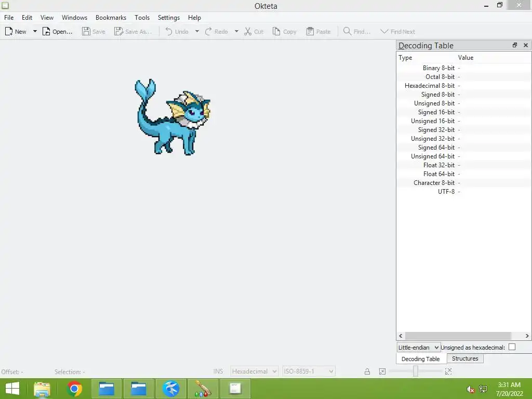Select the UTF-8 row

[x=464, y=191]
